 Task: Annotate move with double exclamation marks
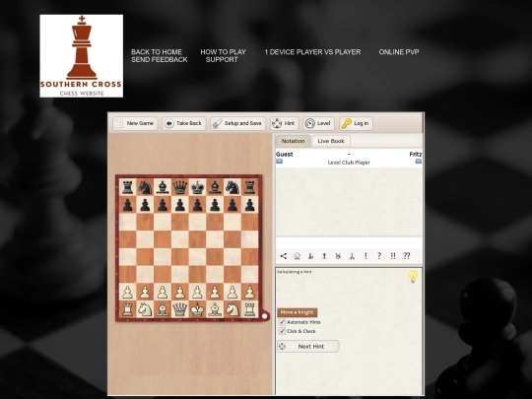click(393, 256)
